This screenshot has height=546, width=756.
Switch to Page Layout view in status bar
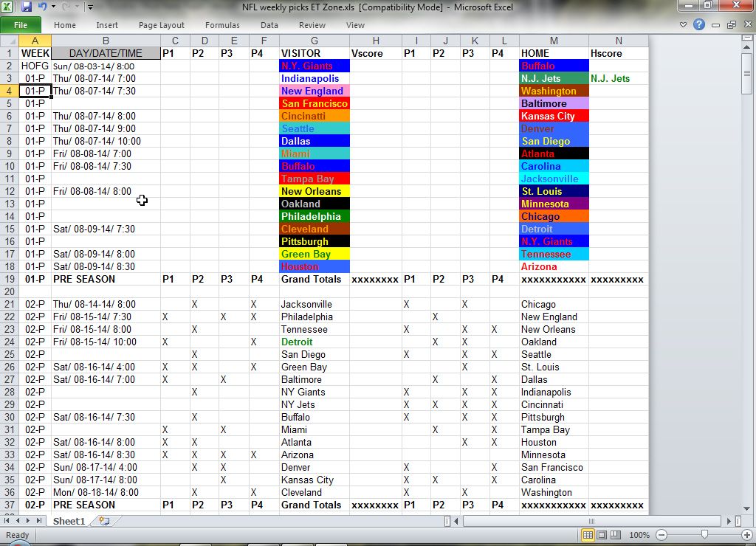[x=602, y=535]
